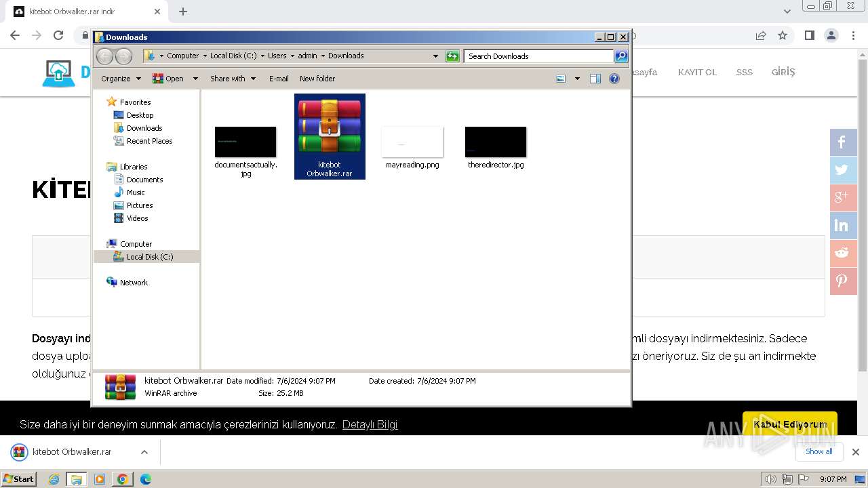The height and width of the screenshot is (488, 868).
Task: Reload the page in Chrome
Action: tap(58, 35)
